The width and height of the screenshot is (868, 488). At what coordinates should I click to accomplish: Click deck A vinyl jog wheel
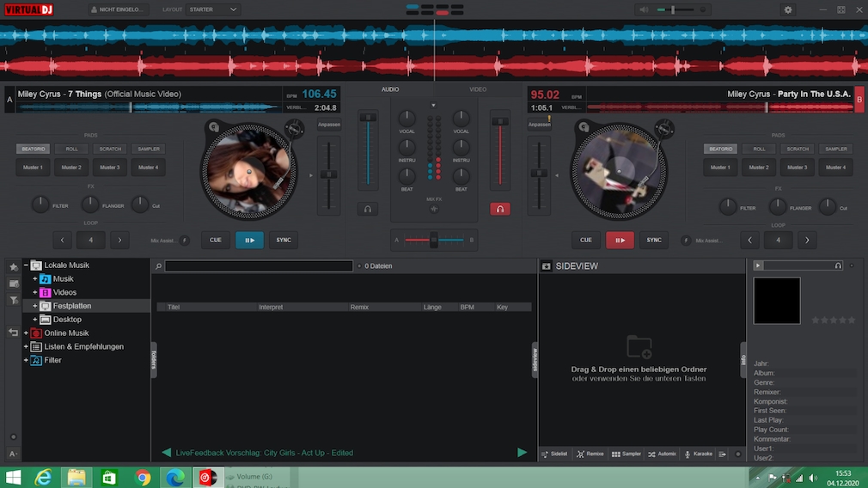[x=248, y=171]
